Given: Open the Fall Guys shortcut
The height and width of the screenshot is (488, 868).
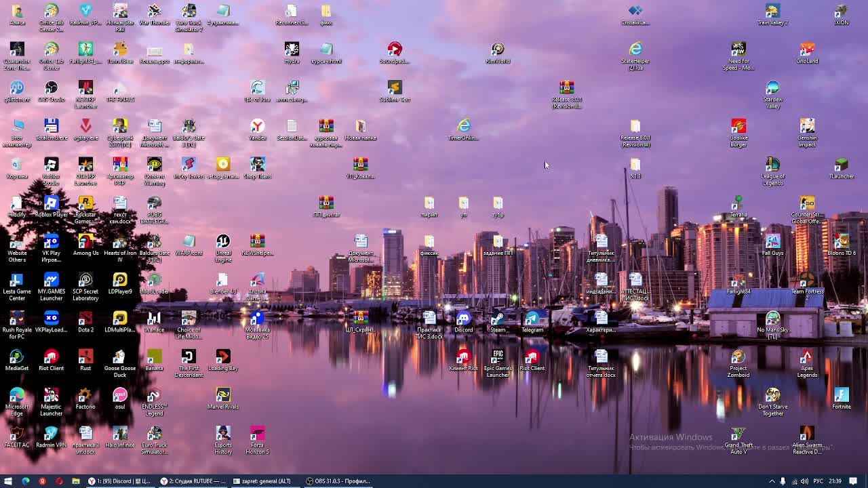Looking at the screenshot, I should 773,245.
